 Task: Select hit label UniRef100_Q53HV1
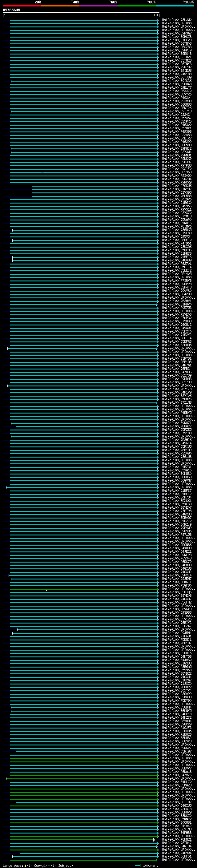point(176,301)
